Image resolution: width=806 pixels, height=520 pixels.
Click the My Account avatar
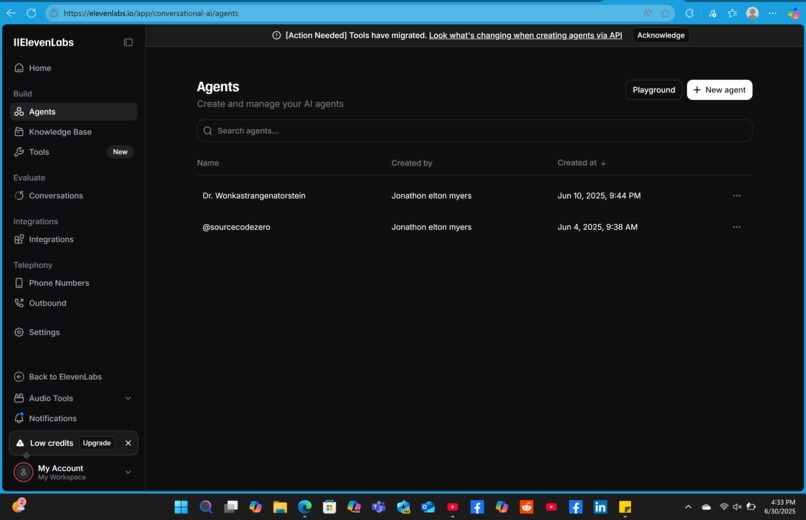click(23, 472)
